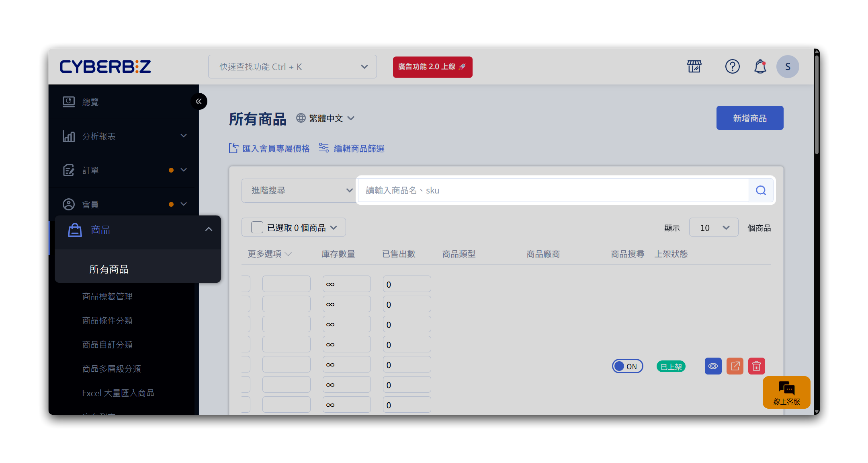Screen dimensions: 868x463
Task: Check the 已選取 0 個商品 select-all checkbox
Action: pos(257,228)
